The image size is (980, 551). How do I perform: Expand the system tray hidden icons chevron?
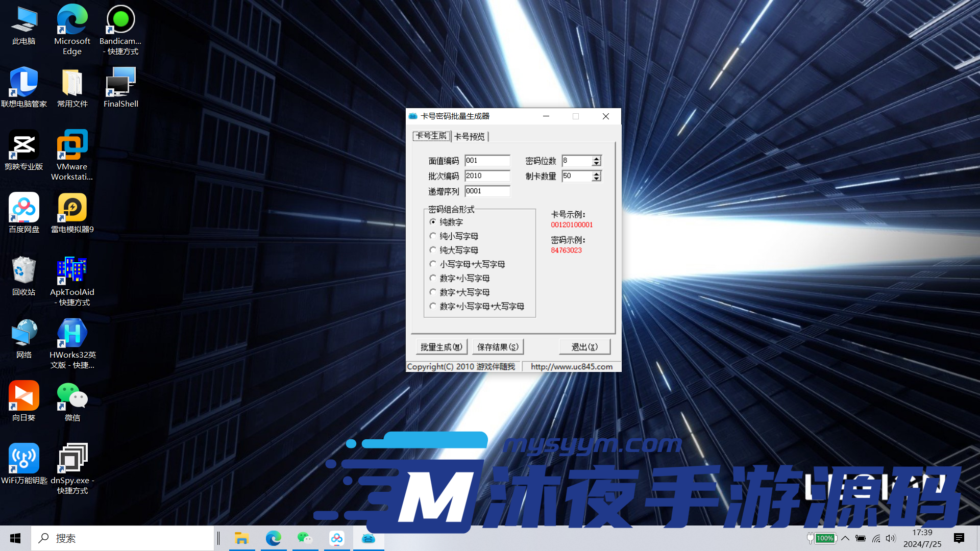point(845,538)
